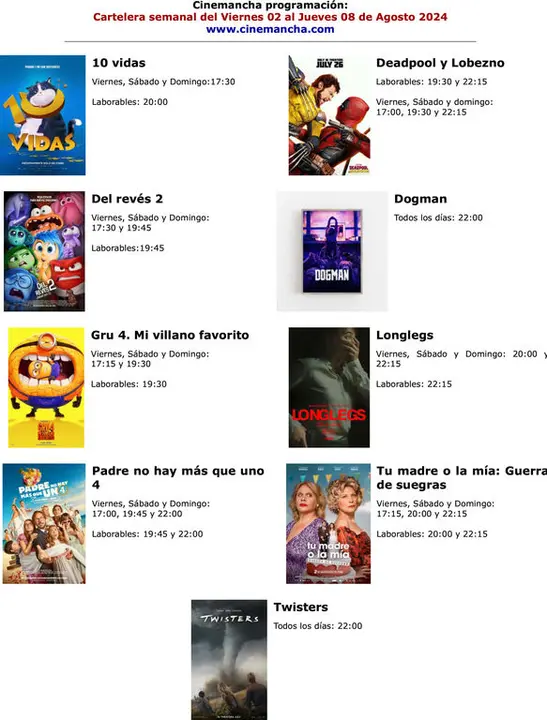Open Gru 4. Mi villano favorito title
Image resolution: width=547 pixels, height=720 pixels.
(x=170, y=335)
